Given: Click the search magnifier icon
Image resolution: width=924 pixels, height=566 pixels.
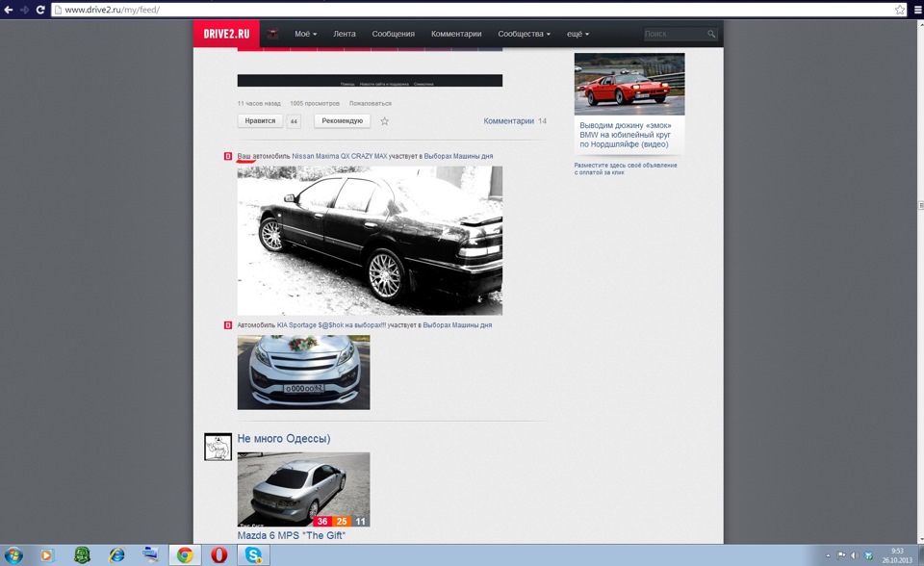Looking at the screenshot, I should click(x=711, y=35).
